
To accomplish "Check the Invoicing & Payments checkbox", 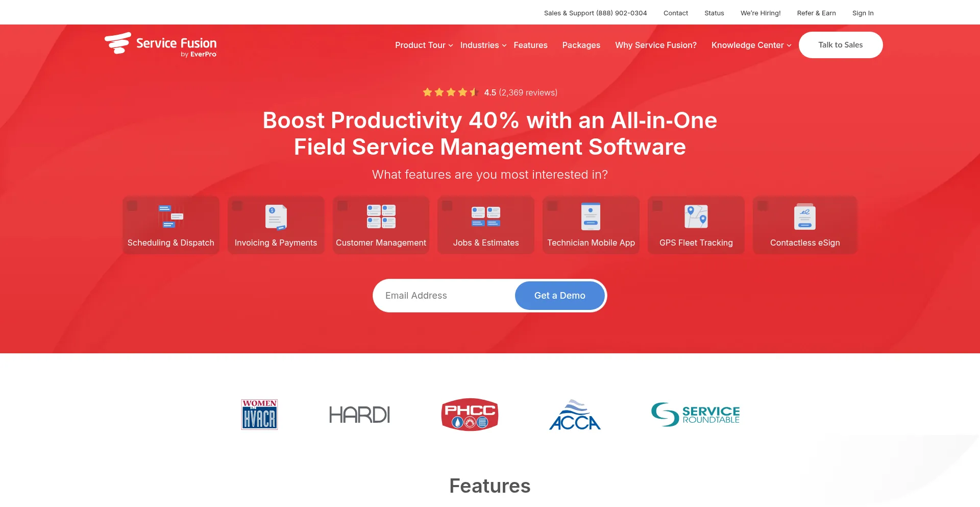I will pos(237,206).
